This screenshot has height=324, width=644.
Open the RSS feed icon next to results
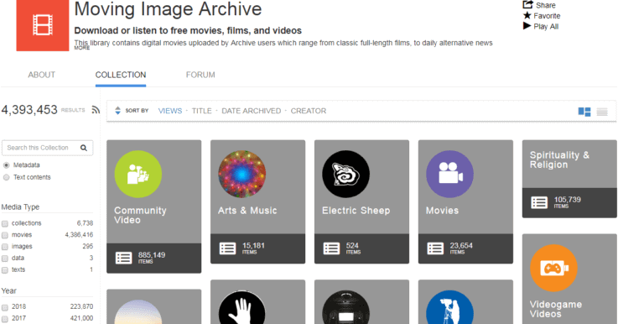click(96, 110)
